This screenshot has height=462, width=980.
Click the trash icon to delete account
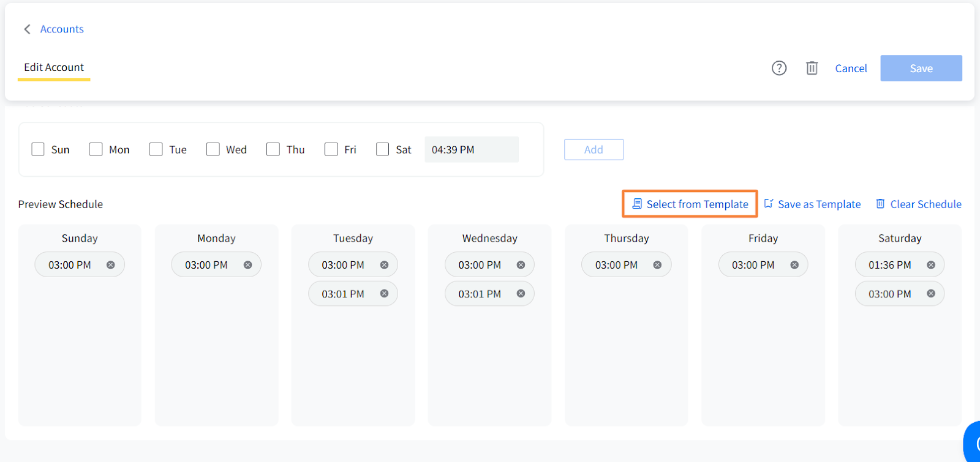pyautogui.click(x=812, y=68)
